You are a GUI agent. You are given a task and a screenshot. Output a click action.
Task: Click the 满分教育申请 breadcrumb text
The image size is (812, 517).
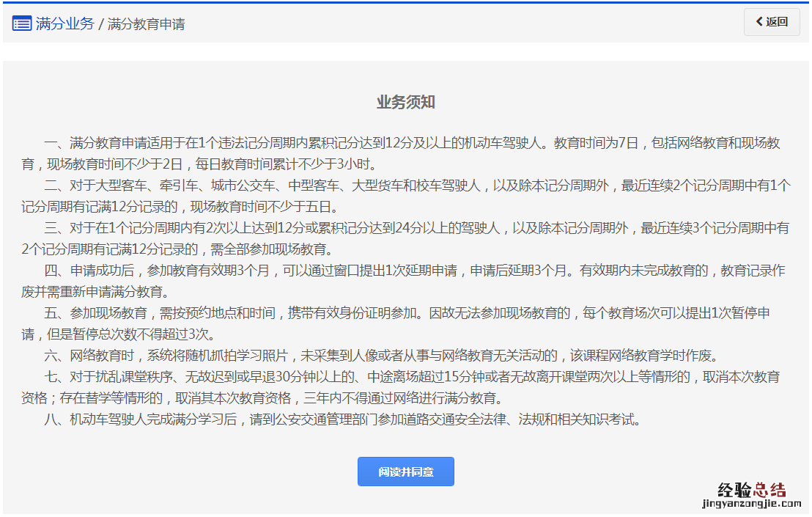click(x=146, y=24)
